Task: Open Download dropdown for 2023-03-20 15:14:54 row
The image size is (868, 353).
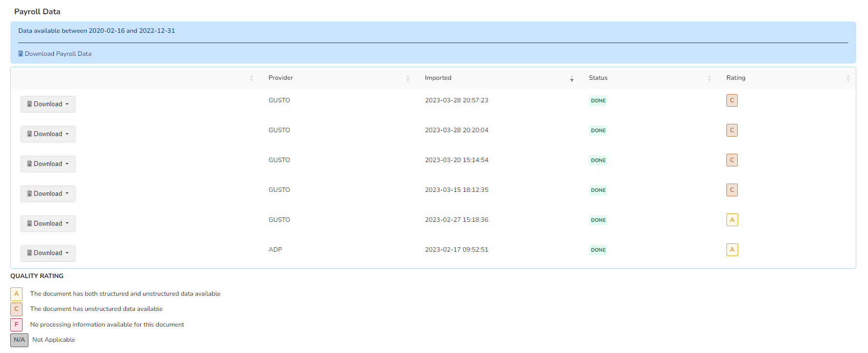Action: [48, 164]
